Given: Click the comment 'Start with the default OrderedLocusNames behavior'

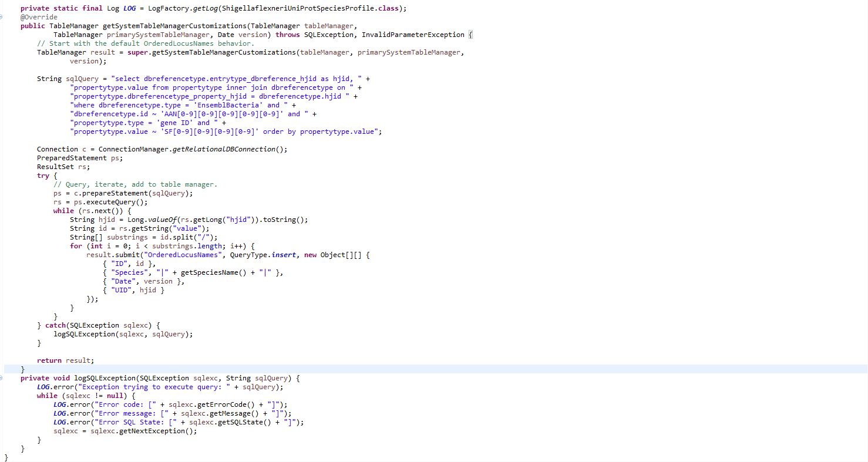Looking at the screenshot, I should [146, 43].
